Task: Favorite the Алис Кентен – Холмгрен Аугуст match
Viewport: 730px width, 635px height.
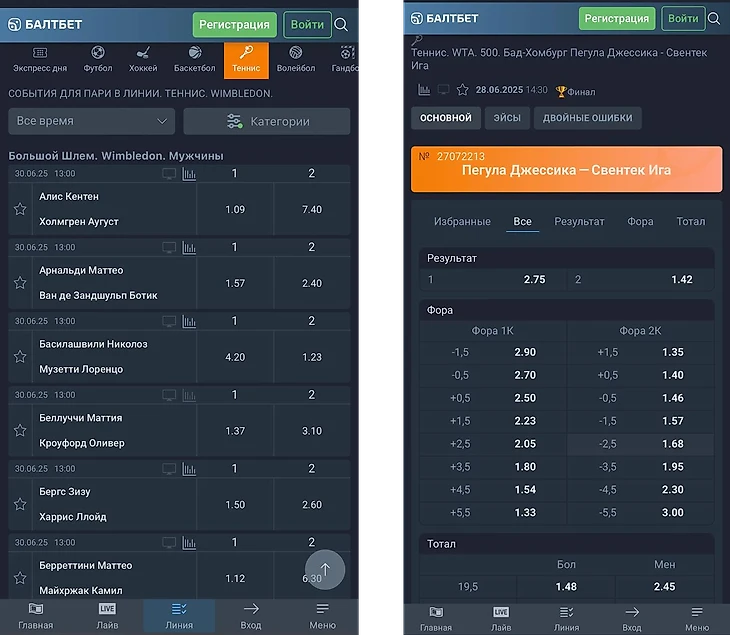Action: [20, 209]
